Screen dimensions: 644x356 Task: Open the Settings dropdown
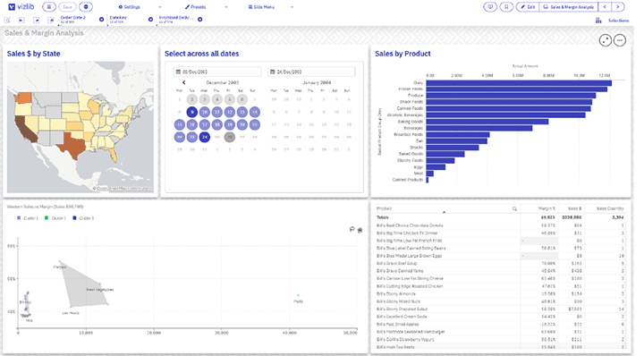pyautogui.click(x=130, y=7)
